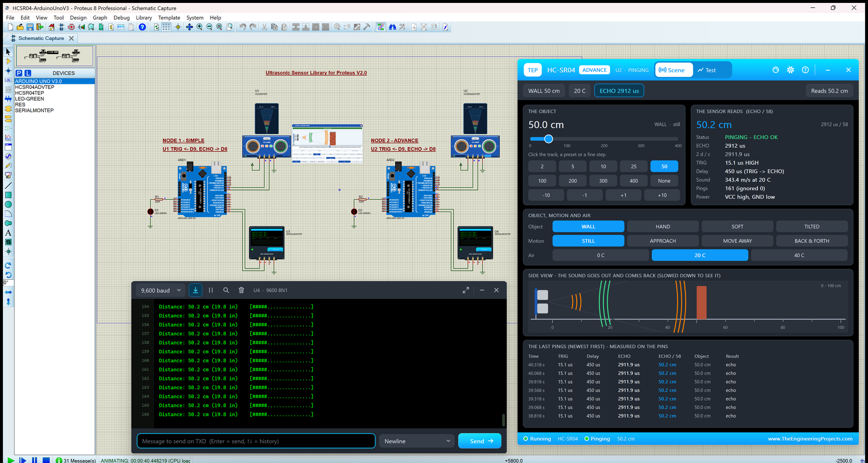This screenshot has height=463, width=868.
Task: Click the Send button
Action: pyautogui.click(x=480, y=441)
